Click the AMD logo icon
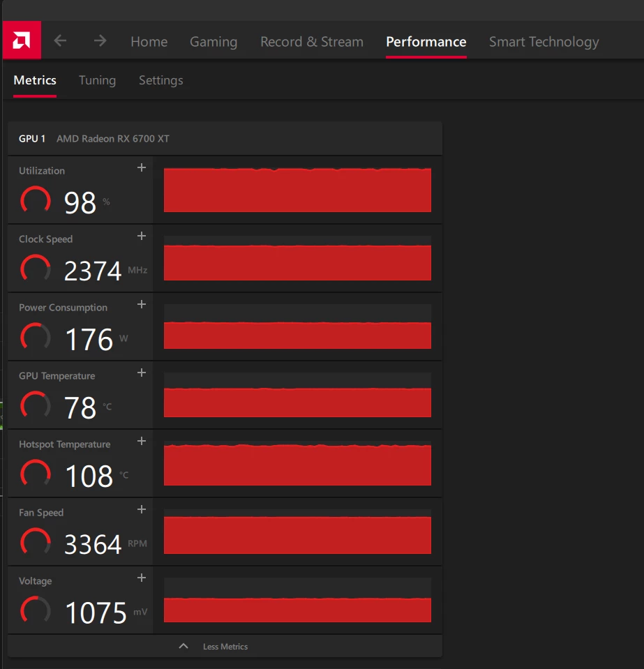This screenshot has width=644, height=669. coord(22,40)
